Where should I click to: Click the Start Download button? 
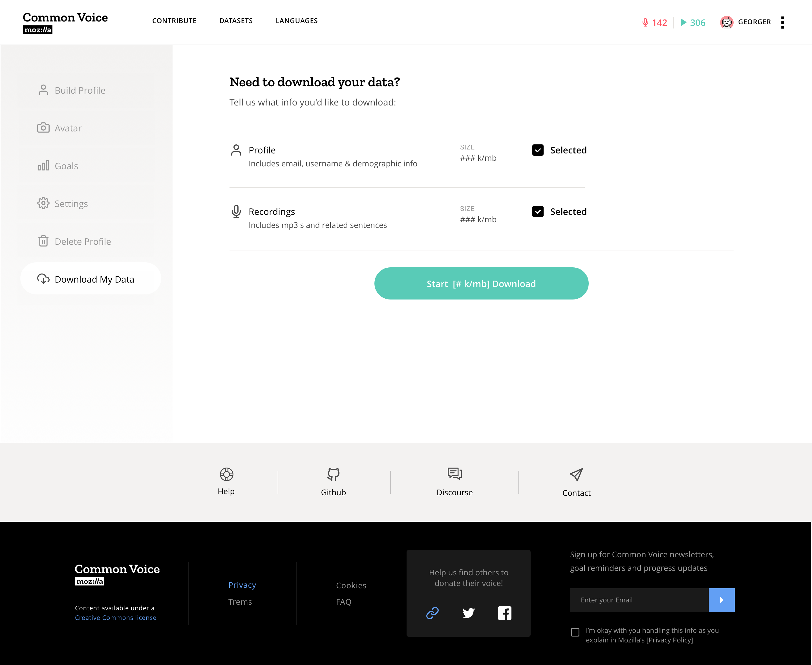click(x=481, y=283)
